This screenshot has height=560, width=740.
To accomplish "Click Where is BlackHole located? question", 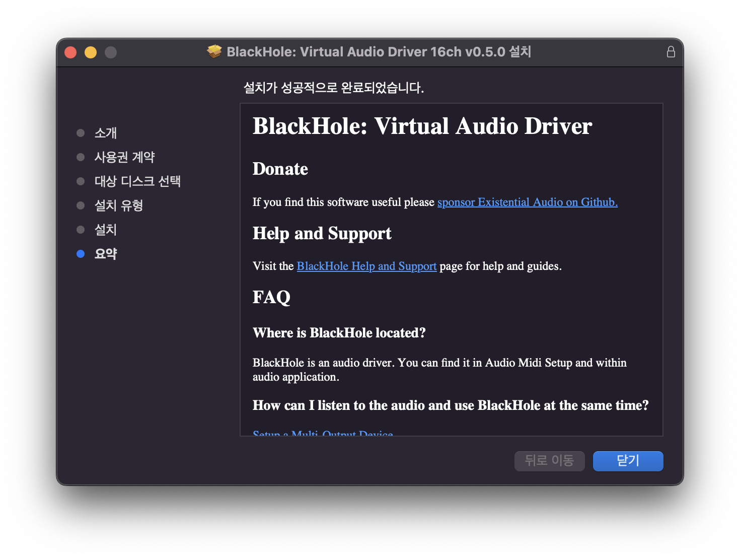I will click(x=339, y=333).
